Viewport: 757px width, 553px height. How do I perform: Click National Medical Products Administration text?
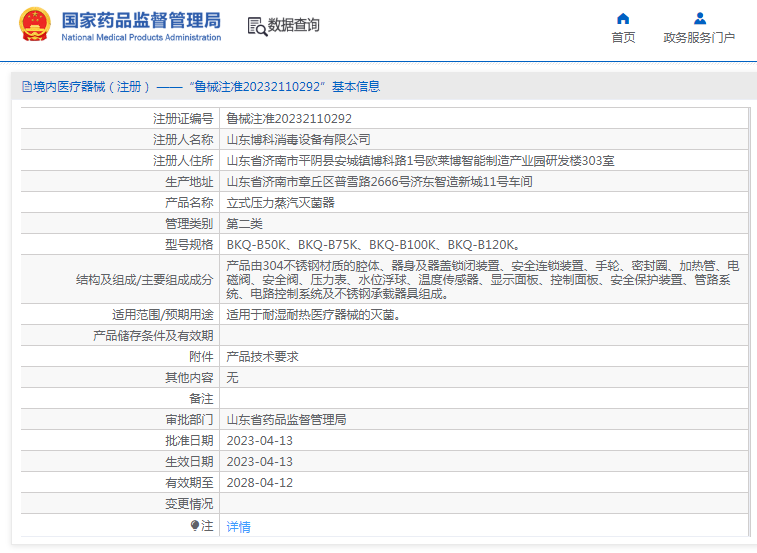click(141, 37)
